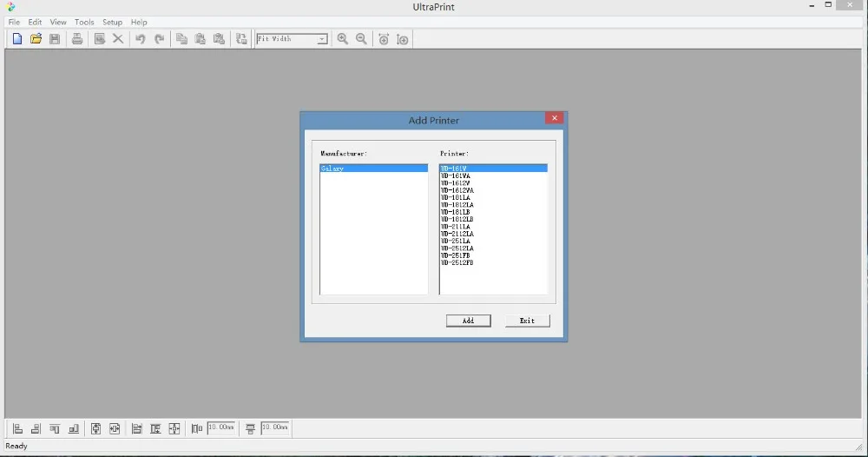
Task: Open the Tools menu
Action: click(84, 23)
